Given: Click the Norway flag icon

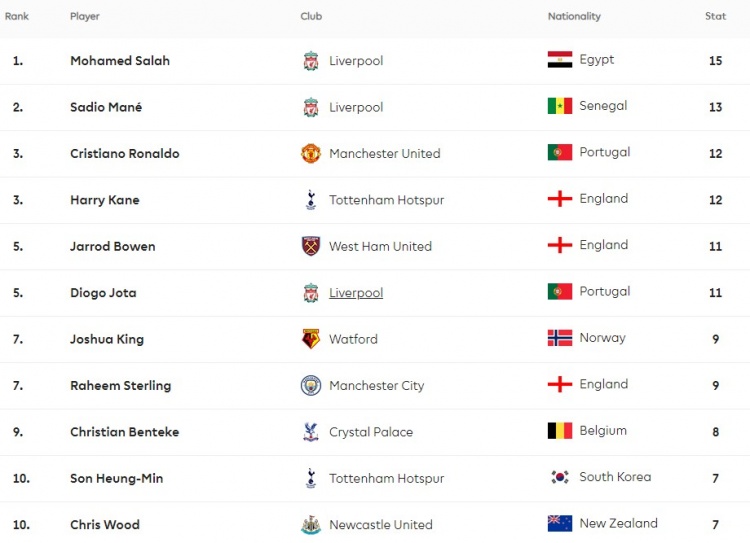Looking at the screenshot, I should (x=560, y=338).
